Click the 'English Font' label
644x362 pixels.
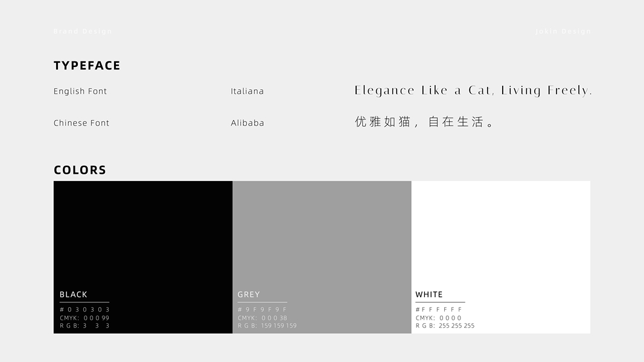tap(80, 91)
